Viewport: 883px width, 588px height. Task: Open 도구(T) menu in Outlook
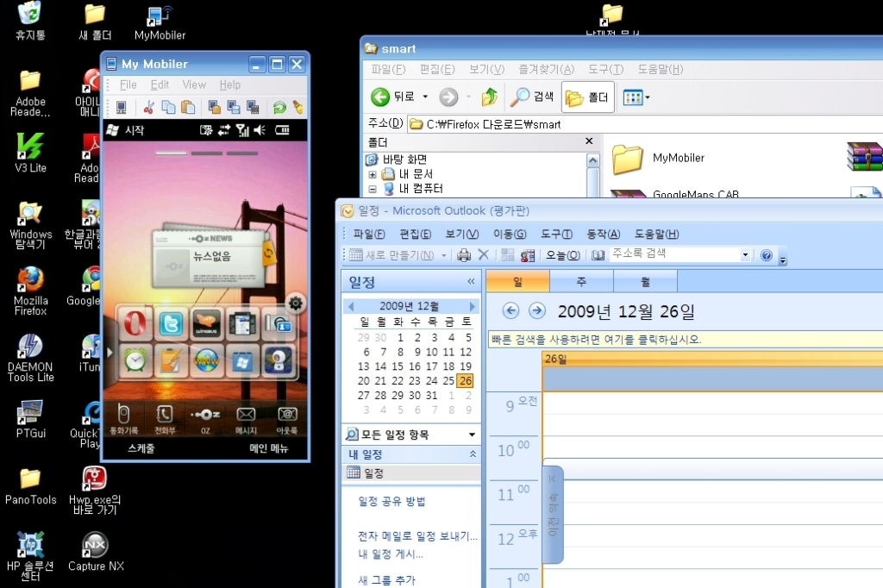(556, 234)
